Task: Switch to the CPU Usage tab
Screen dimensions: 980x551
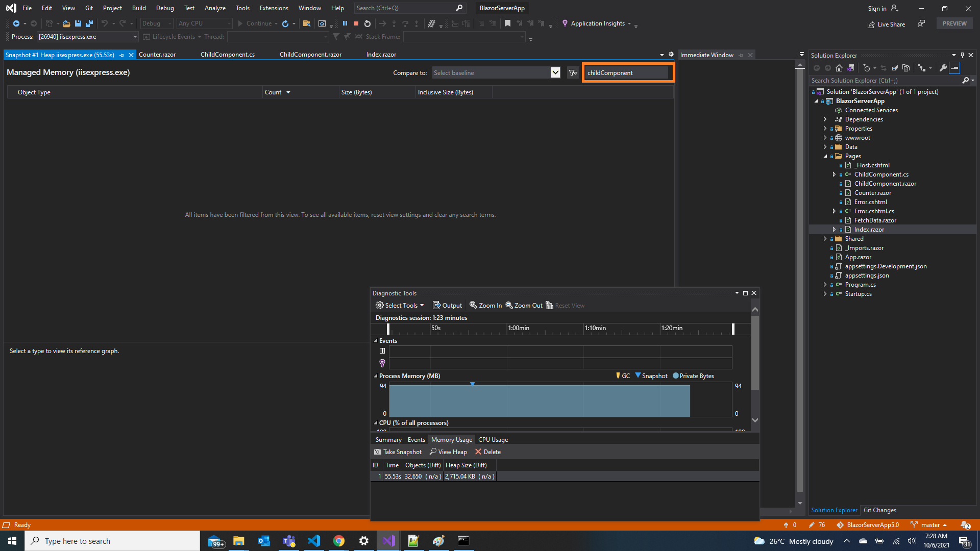Action: click(x=493, y=439)
